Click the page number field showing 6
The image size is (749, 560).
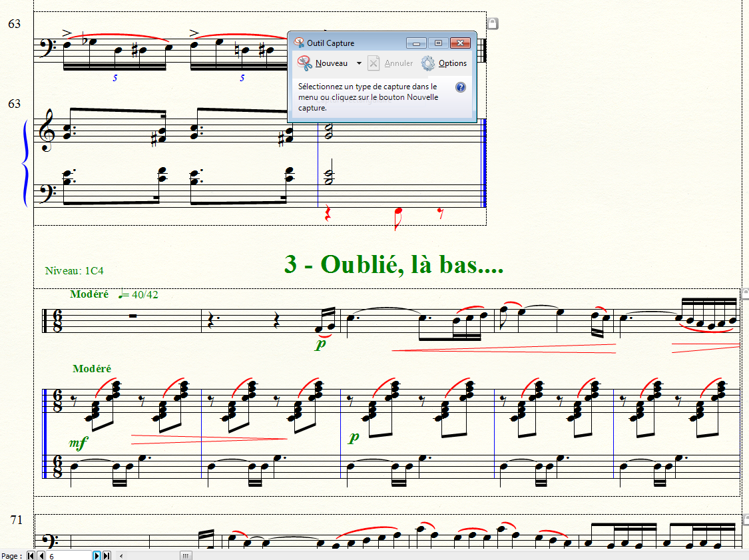coord(68,555)
